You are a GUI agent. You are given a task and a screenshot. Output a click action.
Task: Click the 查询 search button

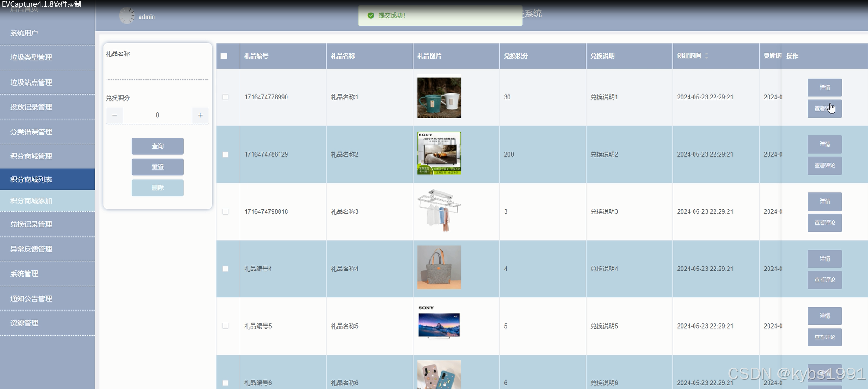(158, 146)
